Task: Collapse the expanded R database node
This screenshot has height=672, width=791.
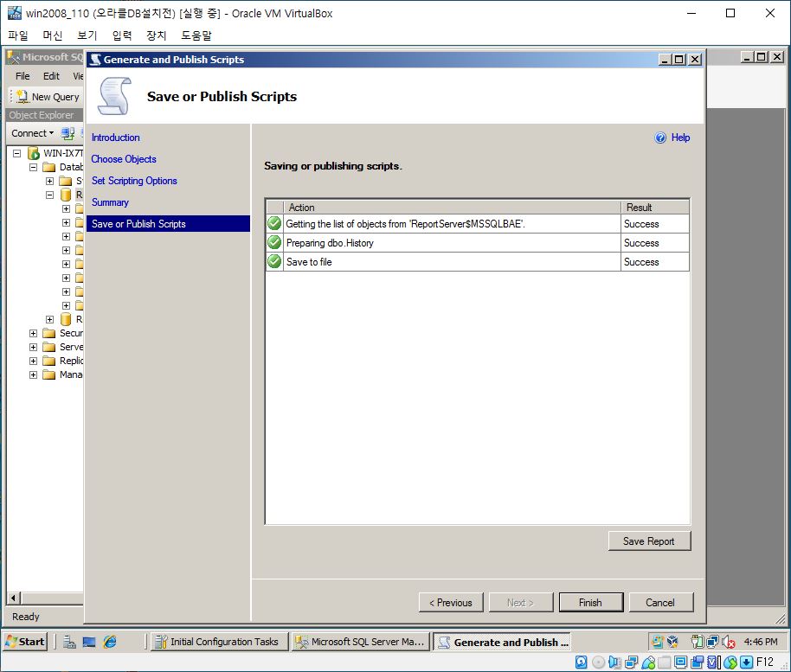Action: (49, 195)
